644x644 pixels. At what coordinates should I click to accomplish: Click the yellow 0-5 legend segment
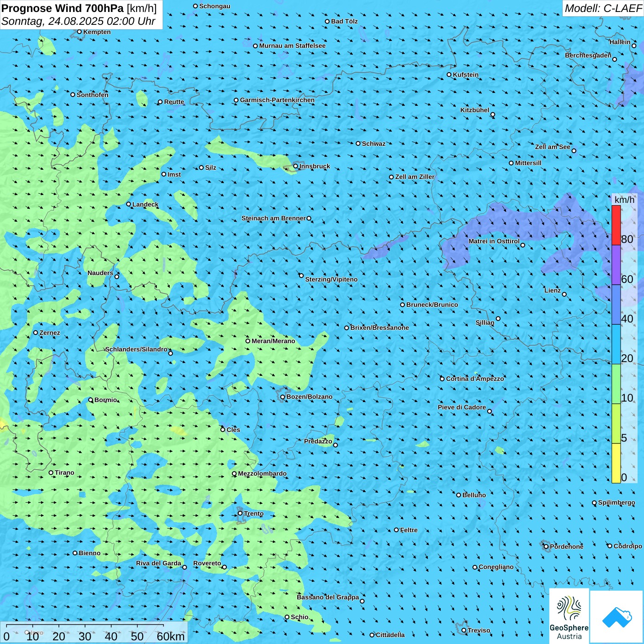pyautogui.click(x=616, y=463)
